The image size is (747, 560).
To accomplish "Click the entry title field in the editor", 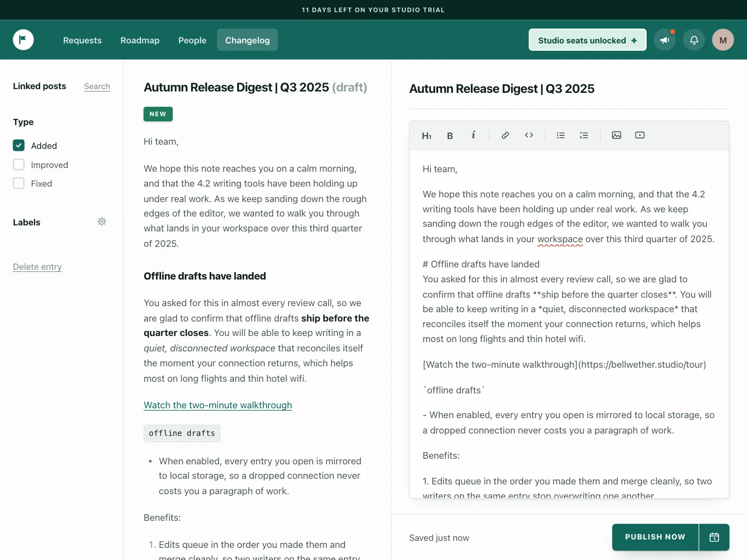I will (x=569, y=89).
